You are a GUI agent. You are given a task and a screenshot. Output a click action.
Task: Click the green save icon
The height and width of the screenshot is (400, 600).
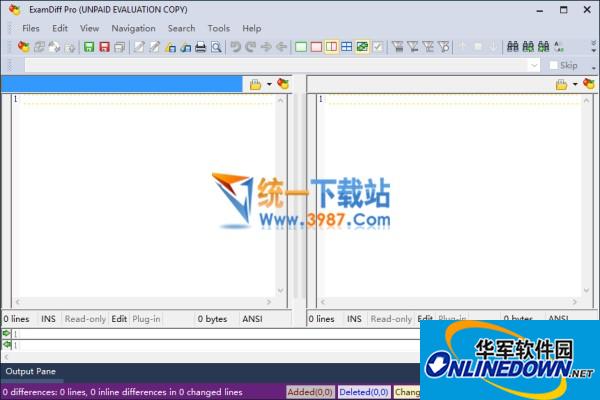coord(89,47)
